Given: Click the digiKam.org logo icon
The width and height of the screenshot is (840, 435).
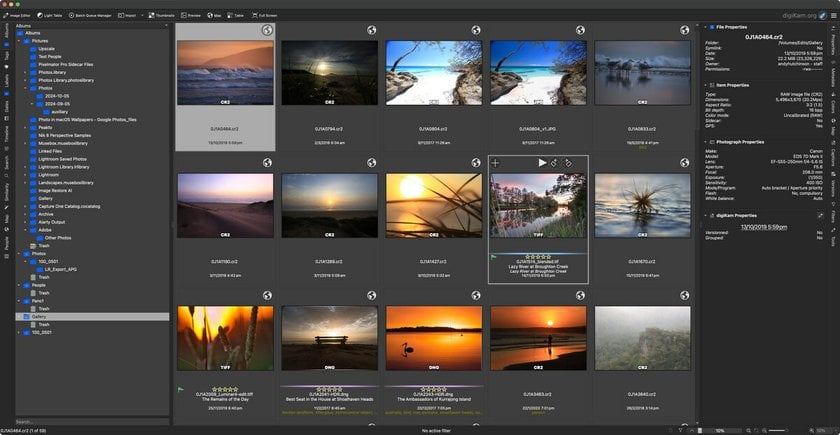Looking at the screenshot, I should (823, 16).
